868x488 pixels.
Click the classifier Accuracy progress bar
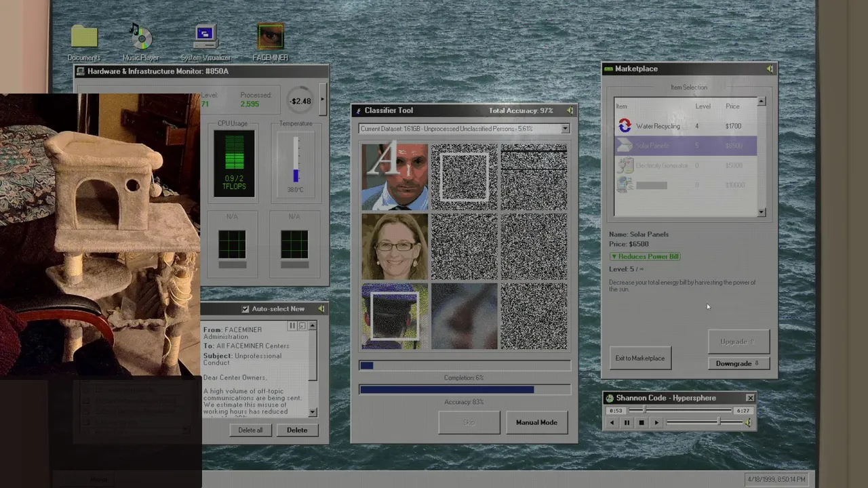(465, 390)
